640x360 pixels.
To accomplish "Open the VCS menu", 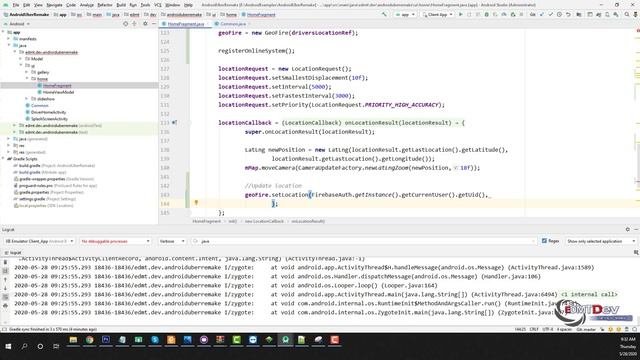I will 158,5.
